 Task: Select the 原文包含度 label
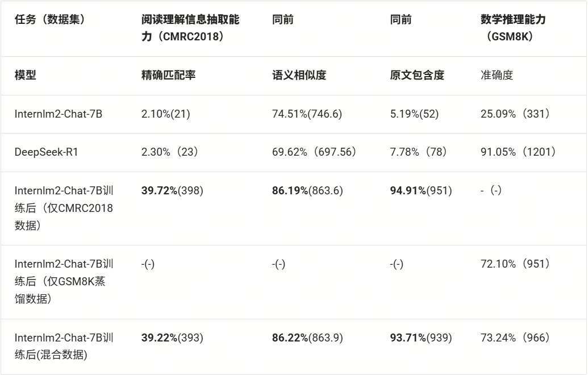click(417, 75)
